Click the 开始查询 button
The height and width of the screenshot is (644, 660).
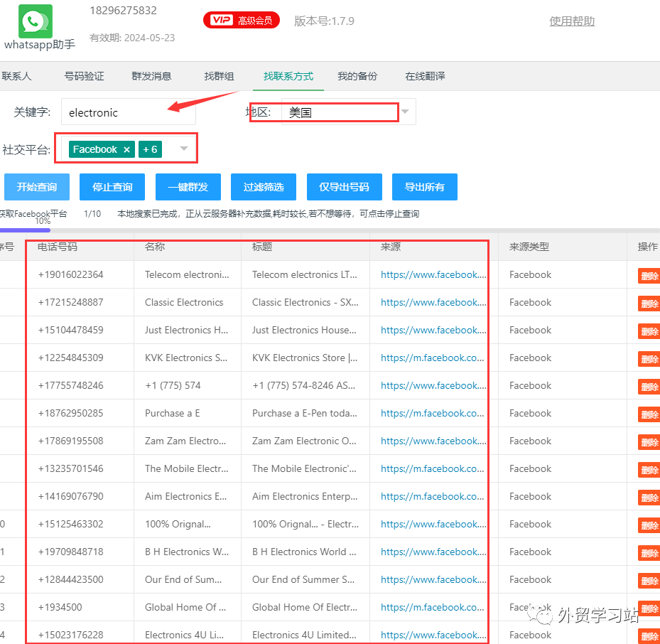(x=37, y=187)
